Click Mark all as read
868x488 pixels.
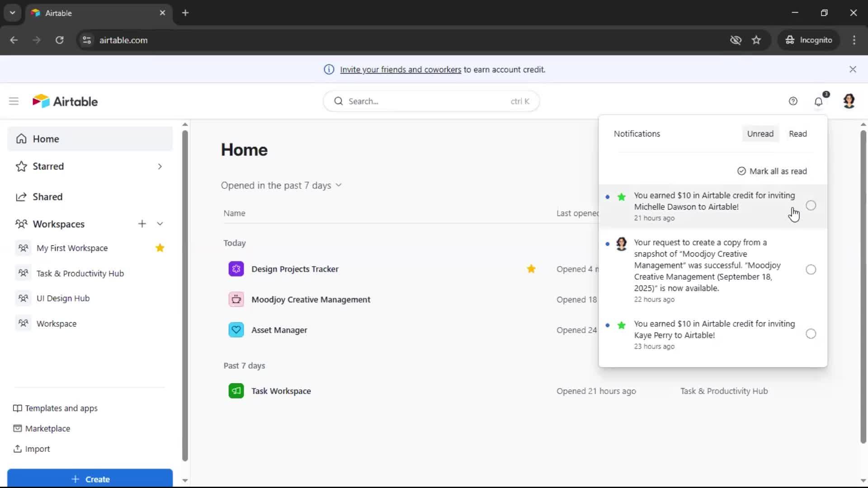[x=772, y=171]
